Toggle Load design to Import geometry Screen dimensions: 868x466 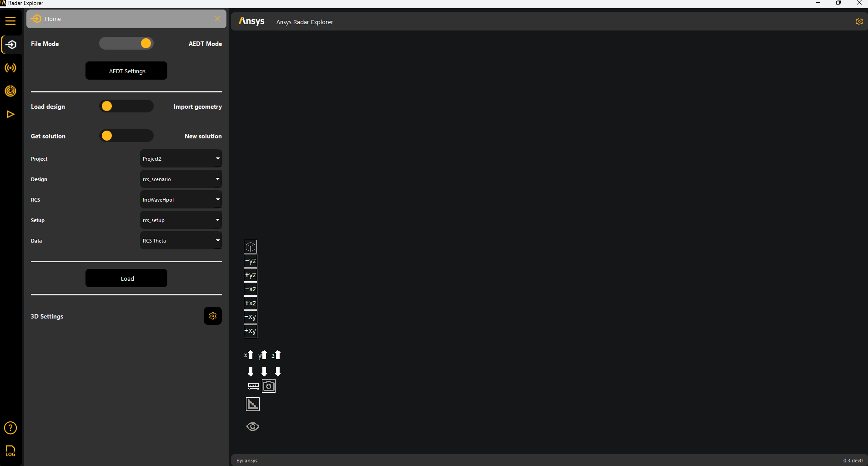click(126, 106)
